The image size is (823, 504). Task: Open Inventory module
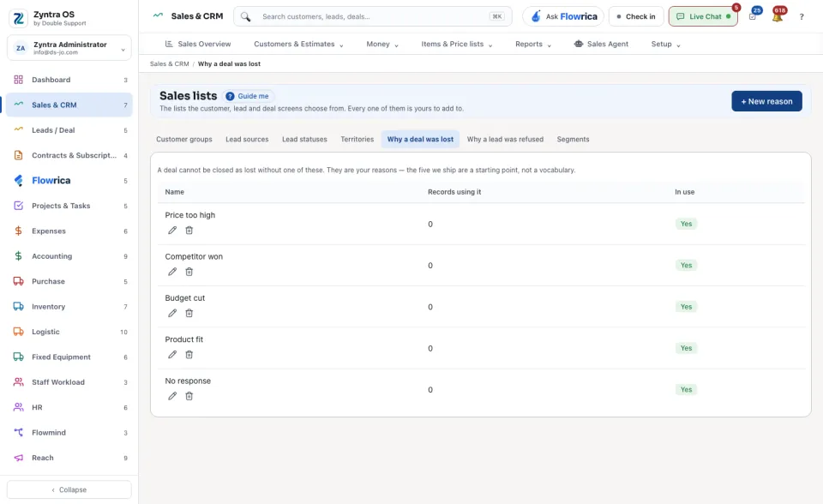tap(69, 307)
